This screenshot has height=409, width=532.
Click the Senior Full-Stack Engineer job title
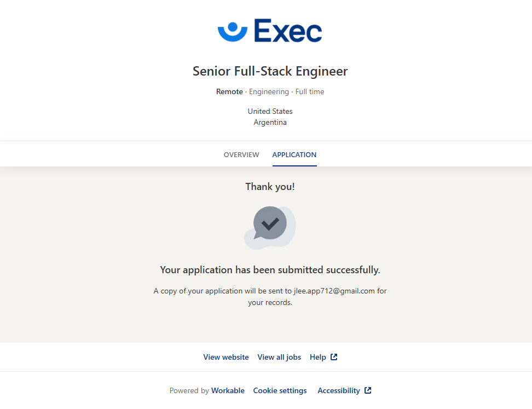pyautogui.click(x=270, y=71)
